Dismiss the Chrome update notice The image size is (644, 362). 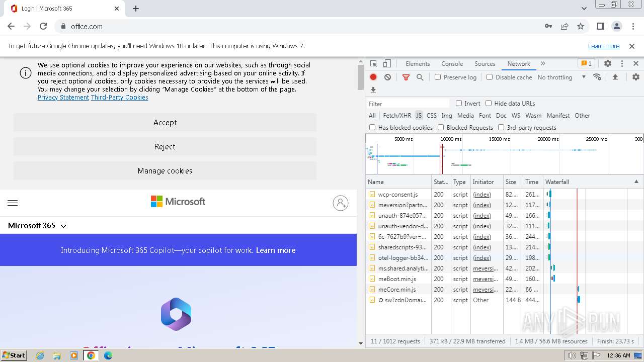(x=632, y=46)
